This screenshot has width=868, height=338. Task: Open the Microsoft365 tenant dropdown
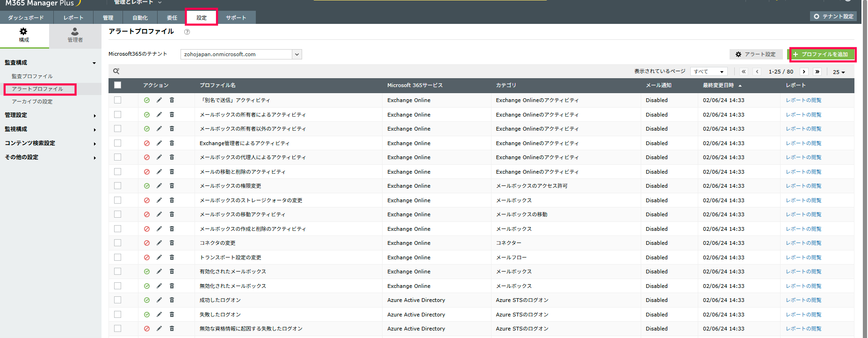pos(297,54)
